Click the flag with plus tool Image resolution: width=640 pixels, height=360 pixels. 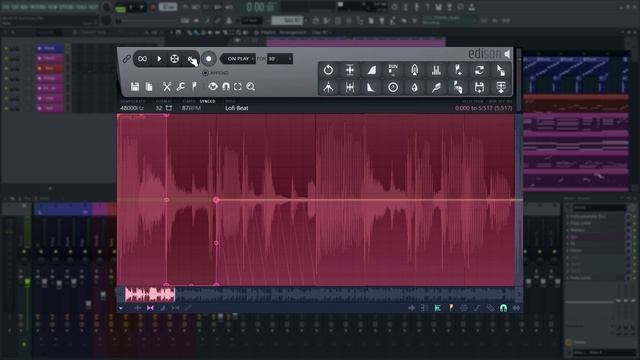(458, 70)
